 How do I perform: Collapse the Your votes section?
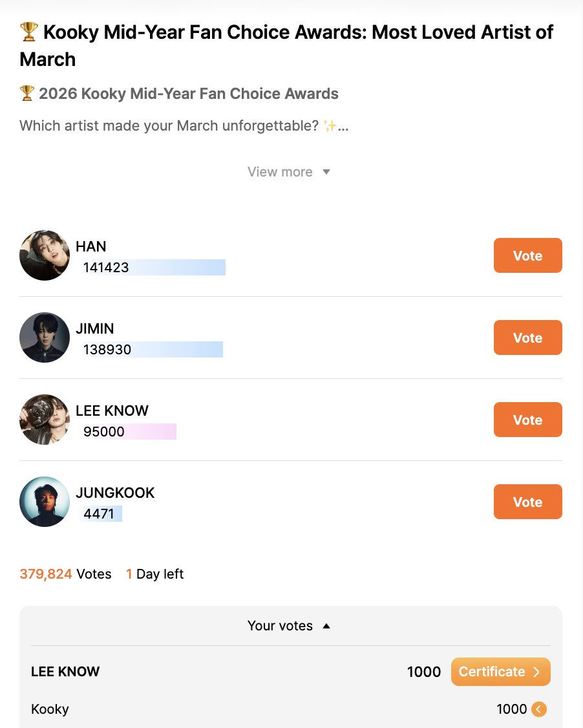click(x=289, y=626)
